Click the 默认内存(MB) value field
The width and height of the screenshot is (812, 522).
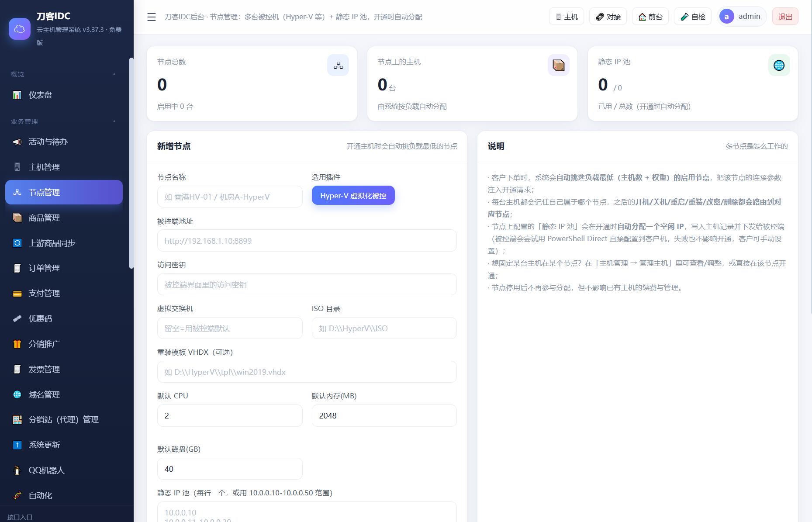384,415
